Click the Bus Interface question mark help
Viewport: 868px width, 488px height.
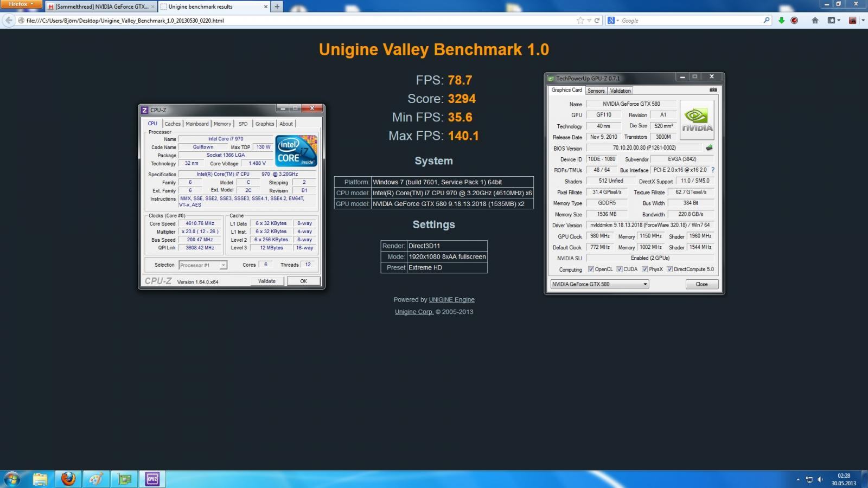coord(713,170)
